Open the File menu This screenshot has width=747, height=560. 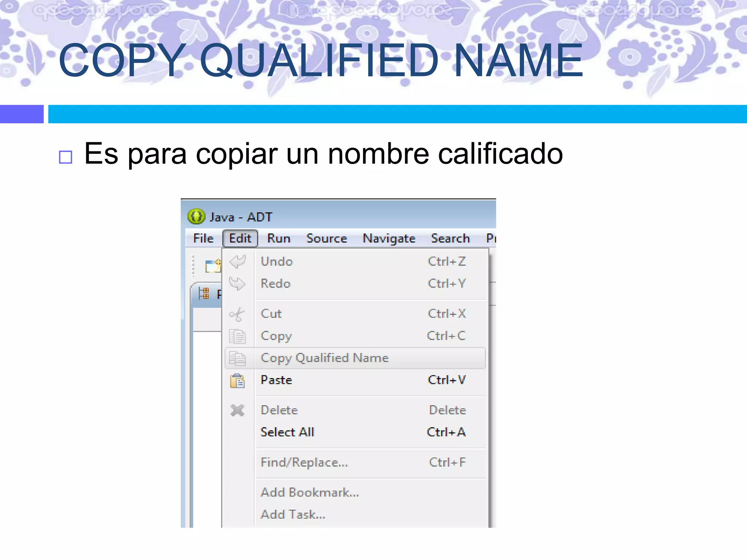[x=203, y=238]
